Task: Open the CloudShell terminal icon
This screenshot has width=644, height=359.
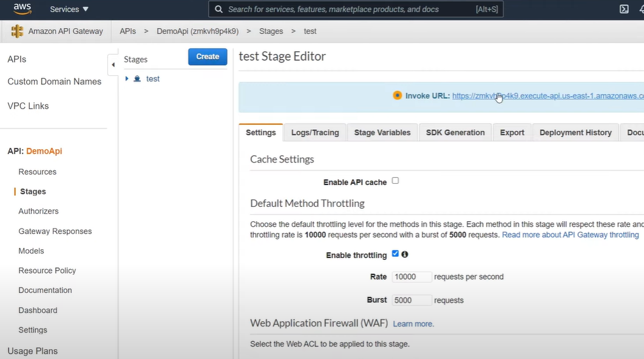Action: coord(624,9)
